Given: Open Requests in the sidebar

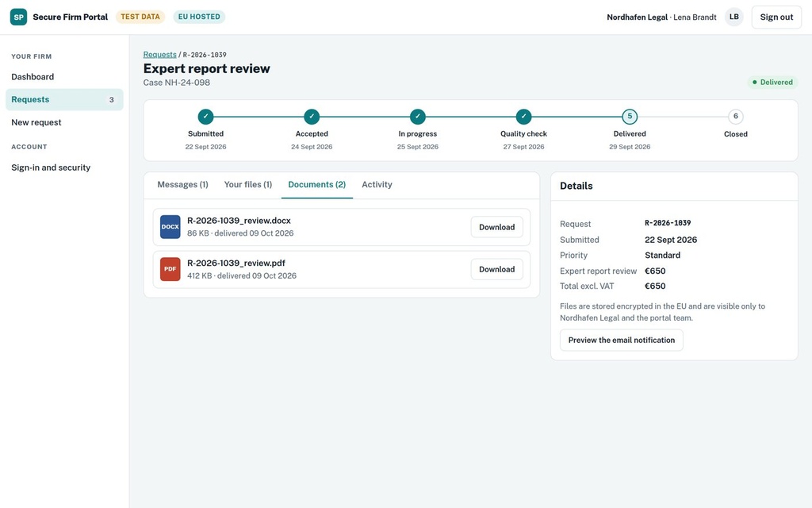Looking at the screenshot, I should tap(64, 99).
